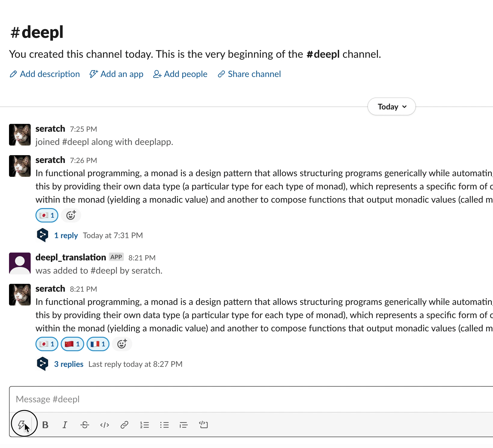493x448 pixels.
Task: Click seratch's name on the 7:25 PM message
Action: 50,129
